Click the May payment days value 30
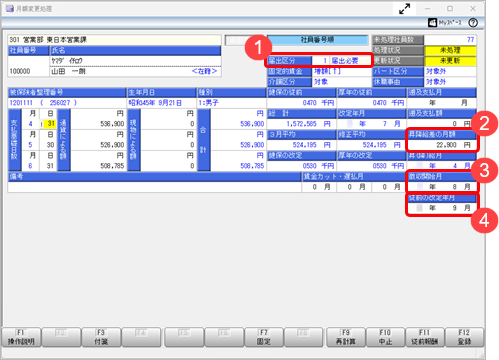 point(50,145)
